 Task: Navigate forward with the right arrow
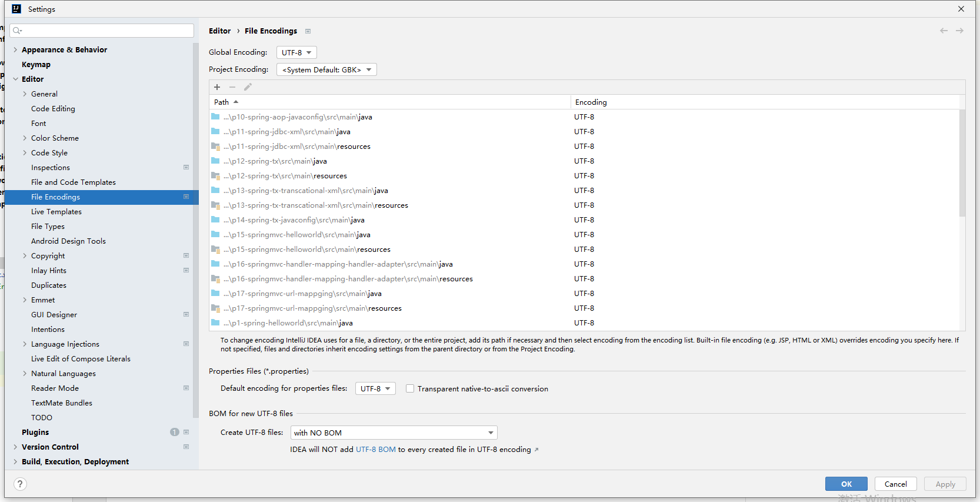coord(959,31)
